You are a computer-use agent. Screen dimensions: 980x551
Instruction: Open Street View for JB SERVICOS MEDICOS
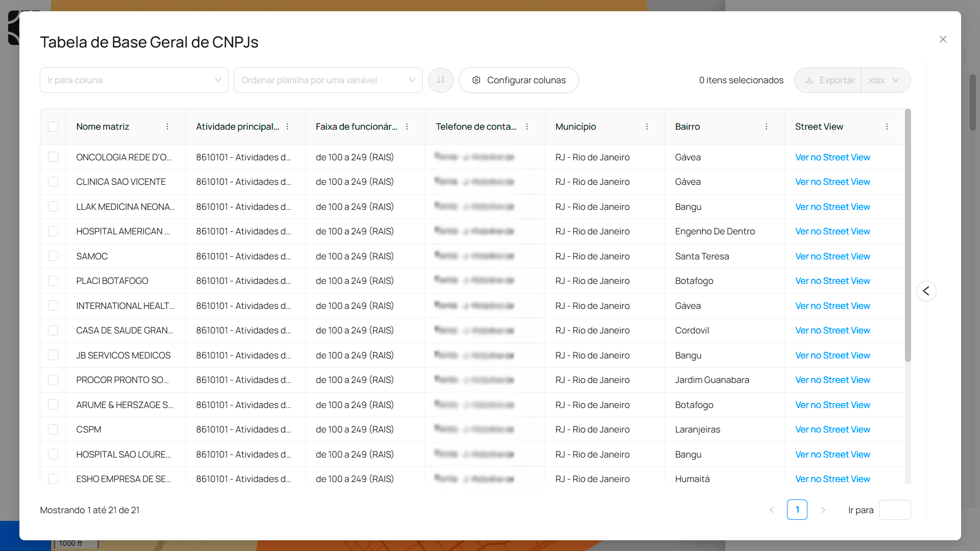pyautogui.click(x=832, y=355)
